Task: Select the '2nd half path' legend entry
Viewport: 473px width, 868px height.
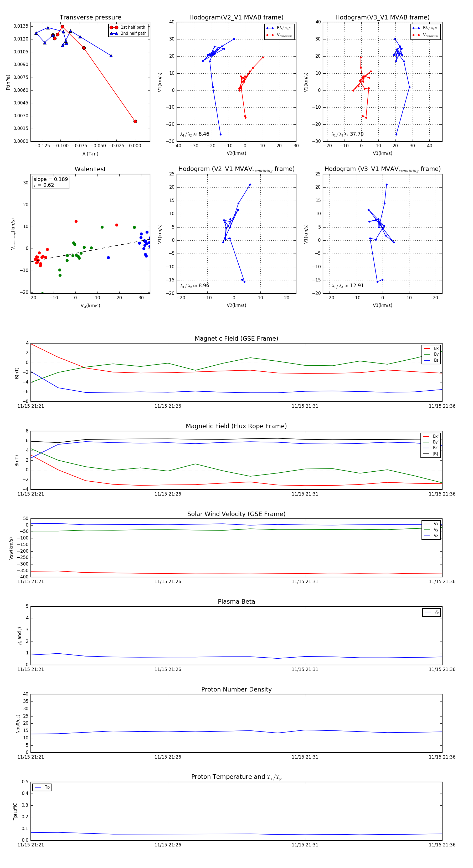Action: [128, 33]
